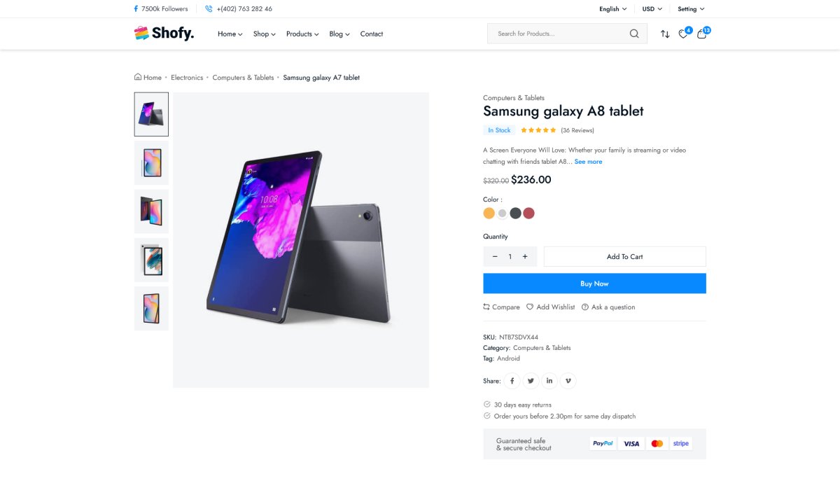Open the compare arrows icon in header
This screenshot has height=504, width=840.
(x=665, y=34)
